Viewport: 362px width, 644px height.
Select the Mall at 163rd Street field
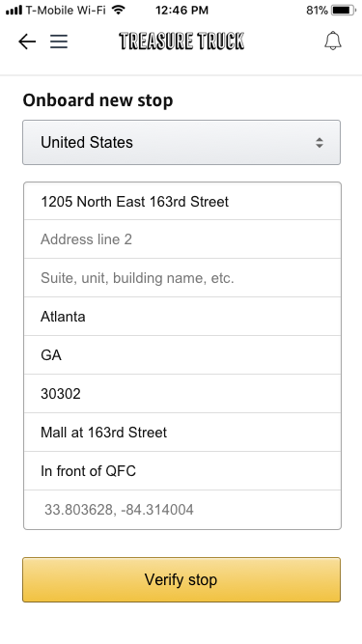click(x=182, y=433)
